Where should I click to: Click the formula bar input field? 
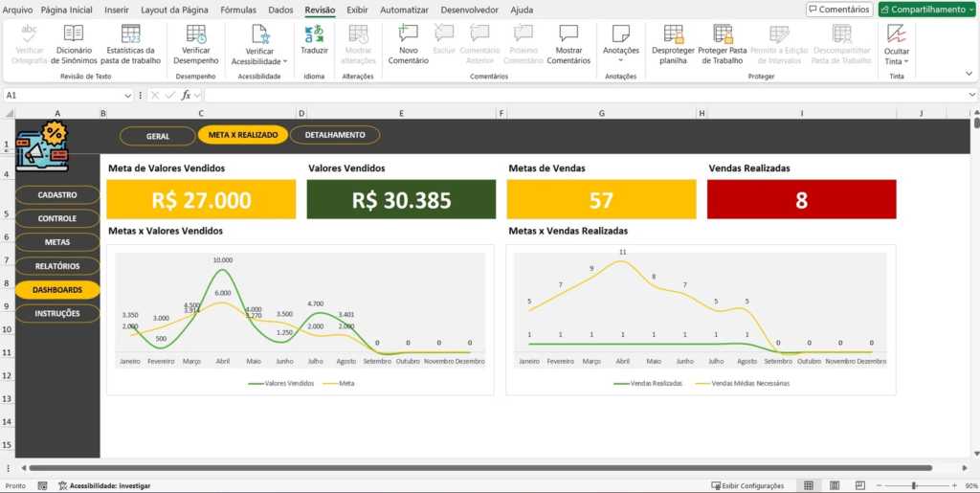tap(574, 96)
